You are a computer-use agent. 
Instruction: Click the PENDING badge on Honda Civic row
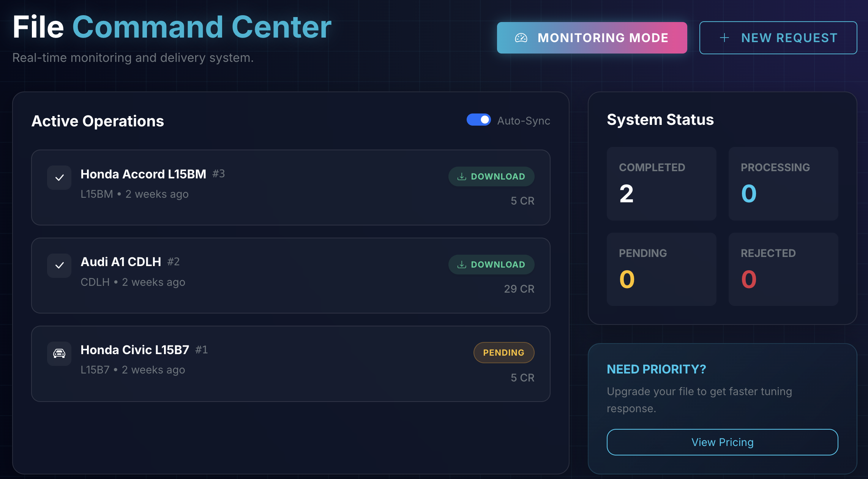click(x=504, y=352)
